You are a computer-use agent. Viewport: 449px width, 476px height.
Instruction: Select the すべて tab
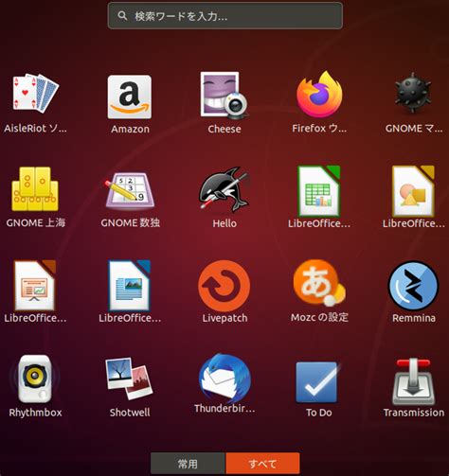(262, 464)
